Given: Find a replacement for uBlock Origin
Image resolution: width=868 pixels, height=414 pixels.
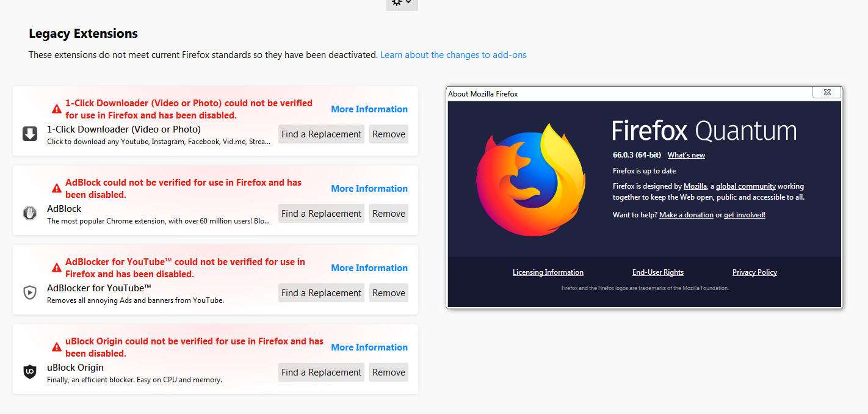Looking at the screenshot, I should click(x=321, y=372).
